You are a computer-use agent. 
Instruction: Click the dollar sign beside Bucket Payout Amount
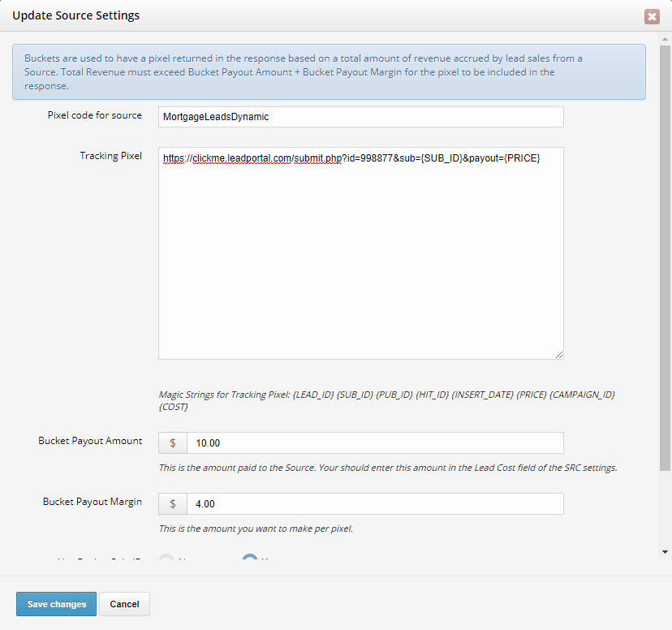[173, 442]
